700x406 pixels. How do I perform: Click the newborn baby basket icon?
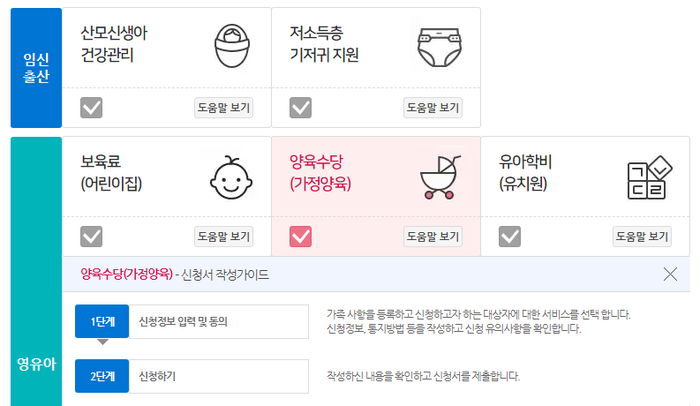(232, 45)
